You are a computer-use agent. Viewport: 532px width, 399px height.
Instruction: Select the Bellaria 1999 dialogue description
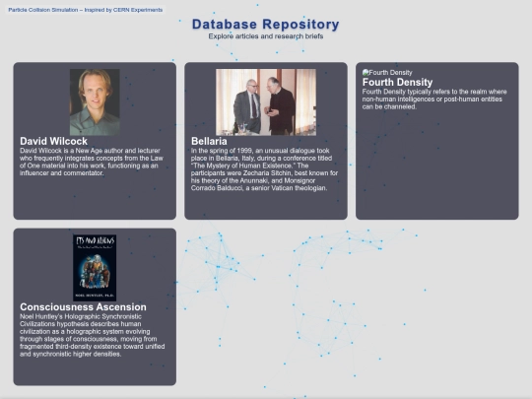(265, 169)
